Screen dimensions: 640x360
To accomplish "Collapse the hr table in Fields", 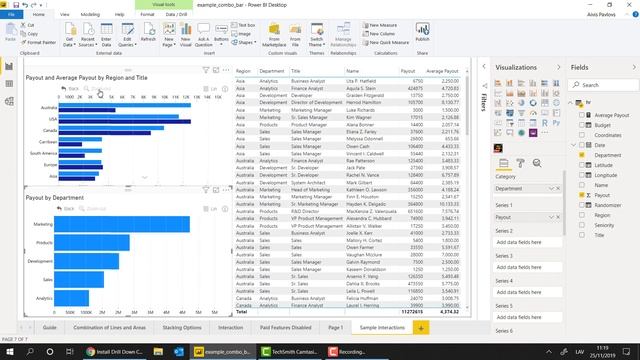I will 571,103.
